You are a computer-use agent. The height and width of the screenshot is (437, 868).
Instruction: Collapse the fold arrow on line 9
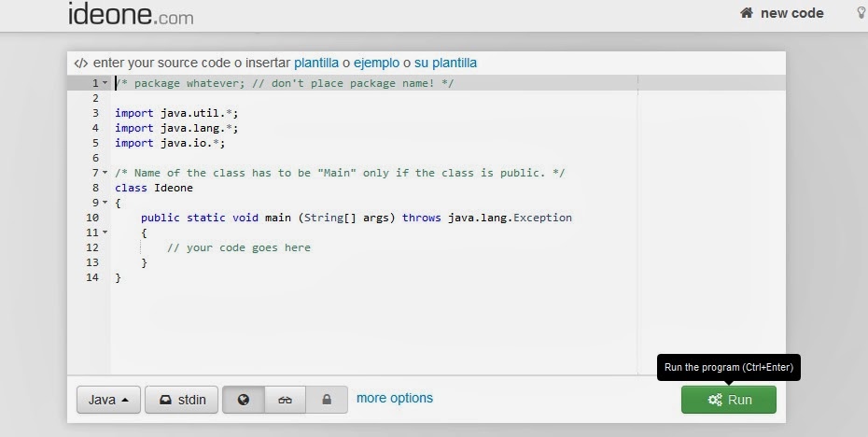105,203
